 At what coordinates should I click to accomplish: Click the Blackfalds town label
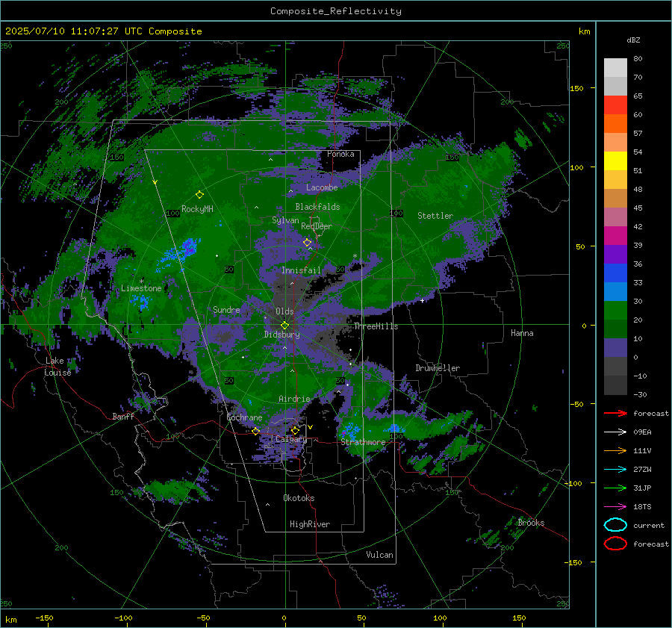click(317, 207)
